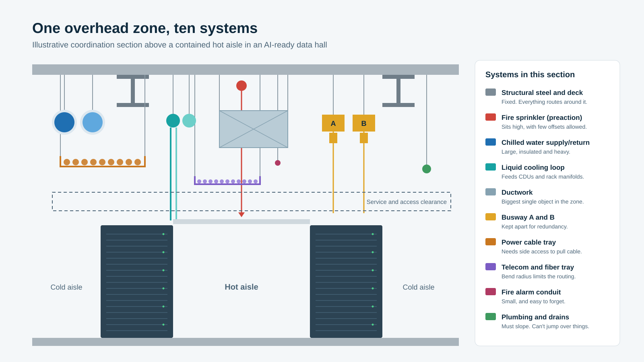Viewport: 644px width, 362px height.
Task: Select the right server rack
Action: [x=346, y=282]
